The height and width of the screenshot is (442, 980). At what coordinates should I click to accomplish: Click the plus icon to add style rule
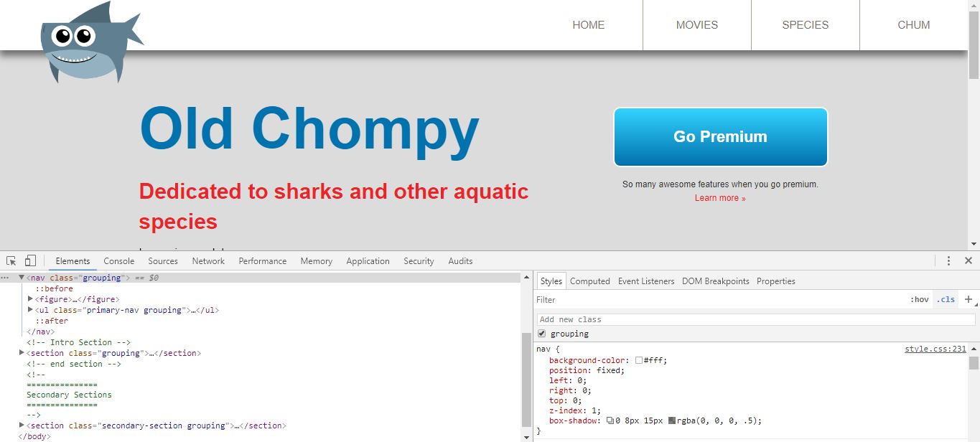[x=968, y=299]
